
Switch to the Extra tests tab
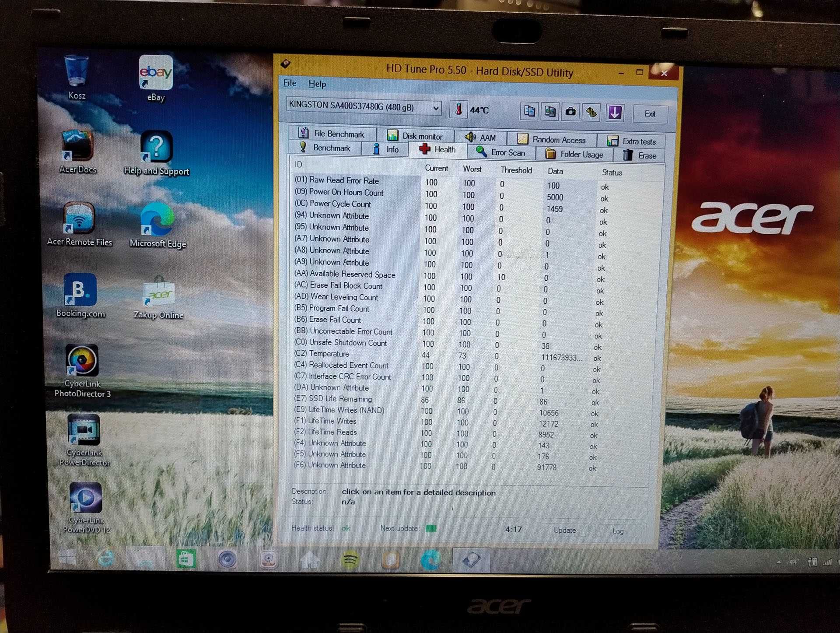[x=631, y=141]
